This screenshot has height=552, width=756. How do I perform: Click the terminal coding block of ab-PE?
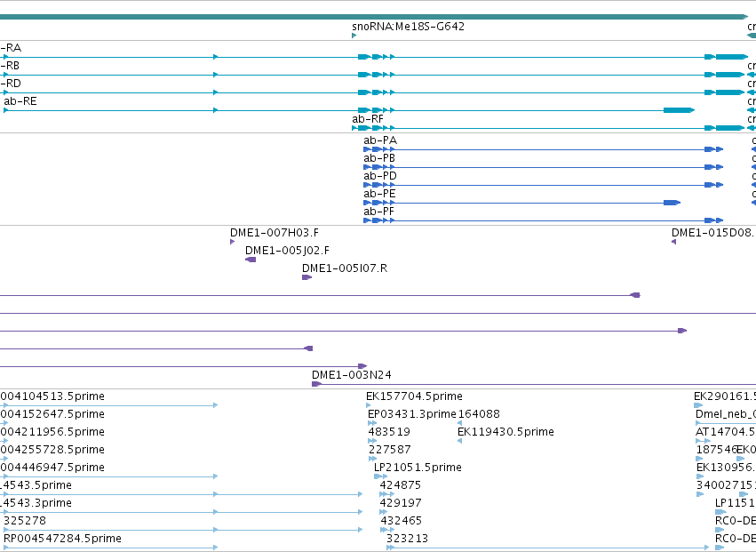click(672, 203)
